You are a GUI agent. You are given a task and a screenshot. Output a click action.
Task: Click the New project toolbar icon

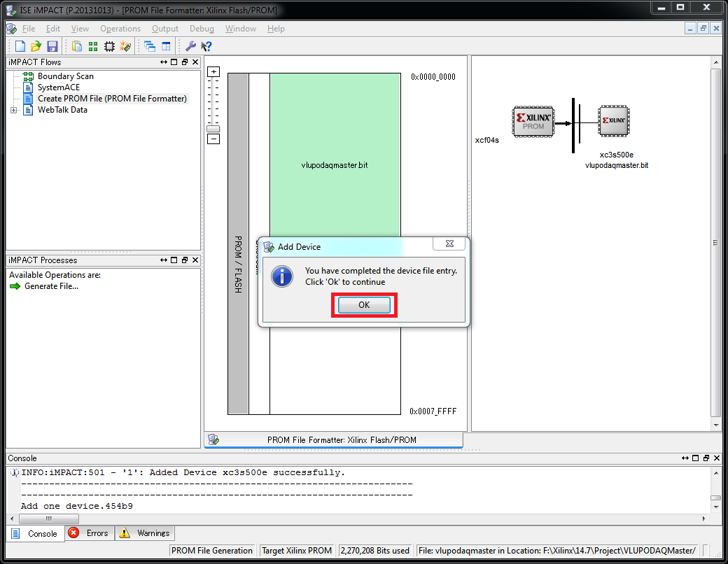click(x=20, y=46)
